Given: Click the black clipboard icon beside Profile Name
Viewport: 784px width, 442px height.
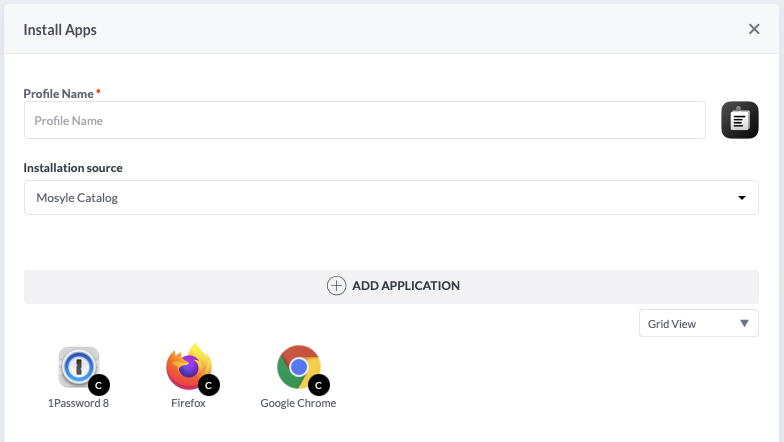Looking at the screenshot, I should tap(740, 120).
